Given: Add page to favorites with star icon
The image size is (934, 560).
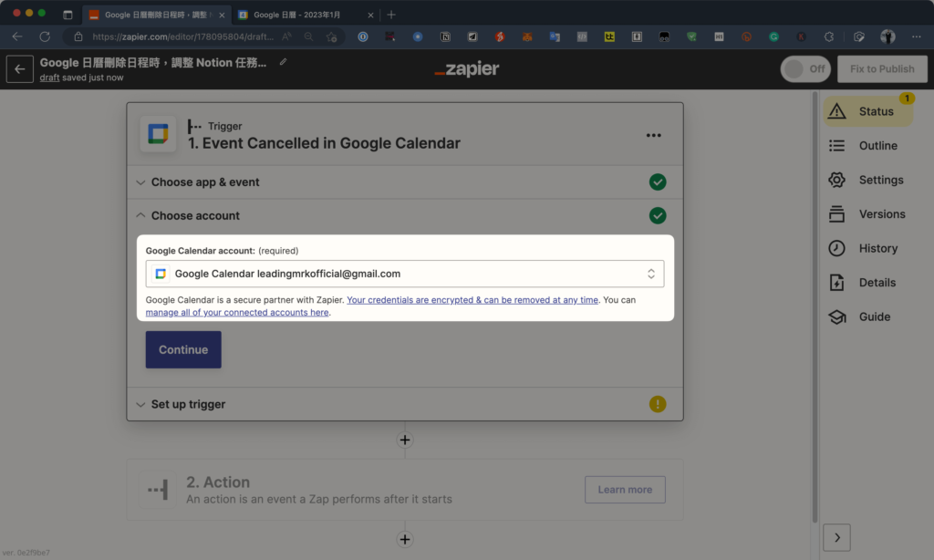Looking at the screenshot, I should [332, 36].
